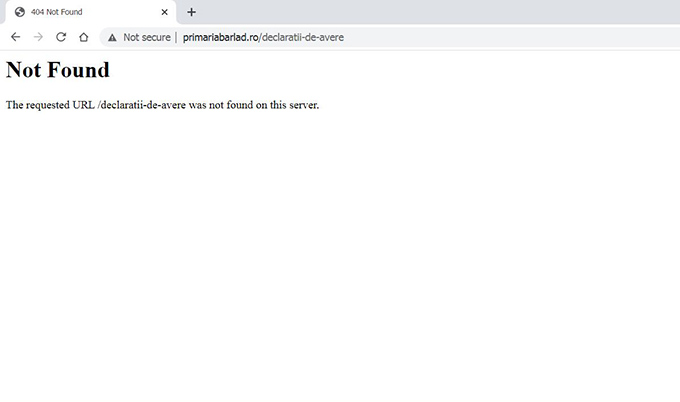Click the forward navigation arrow

(38, 37)
